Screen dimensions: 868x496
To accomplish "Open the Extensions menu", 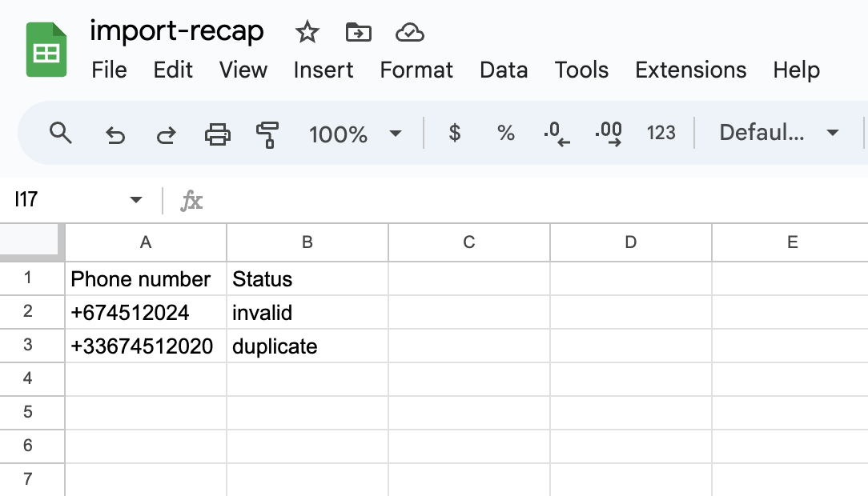I will 691,70.
